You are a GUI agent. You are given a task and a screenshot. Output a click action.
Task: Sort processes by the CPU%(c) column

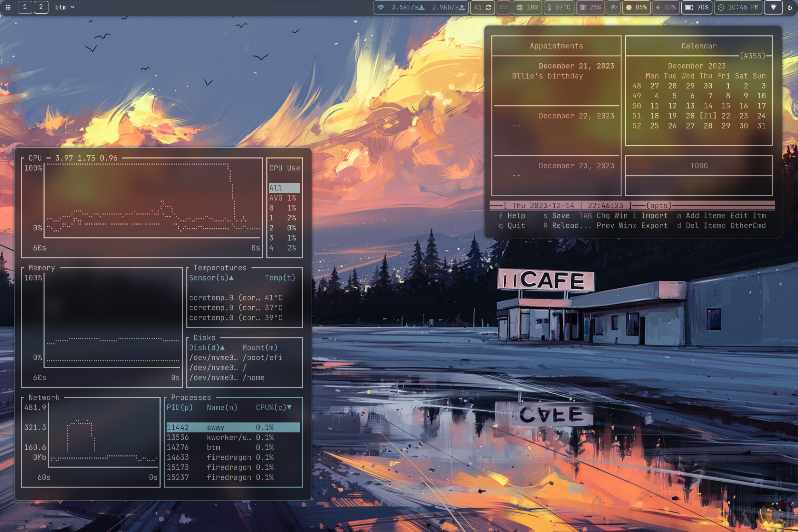273,407
